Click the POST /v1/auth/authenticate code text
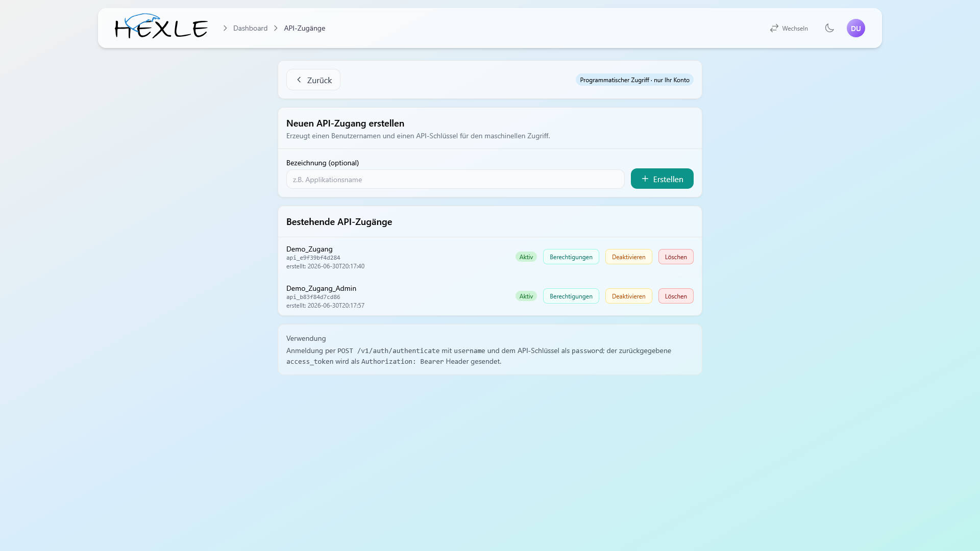 tap(388, 351)
